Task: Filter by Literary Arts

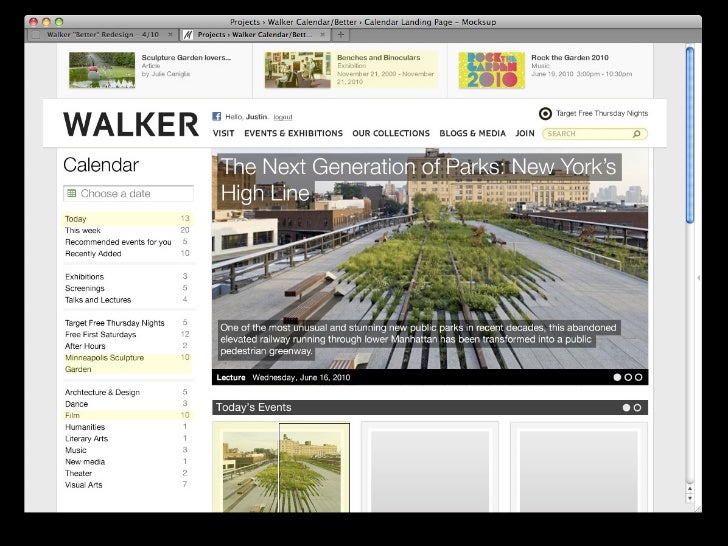Action: click(x=127, y=439)
